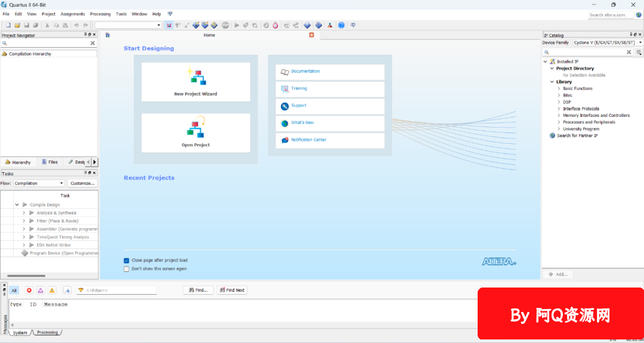Viewport: 644px width, 343px height.
Task: Clear the Project Navigator search with X
Action: [92, 43]
